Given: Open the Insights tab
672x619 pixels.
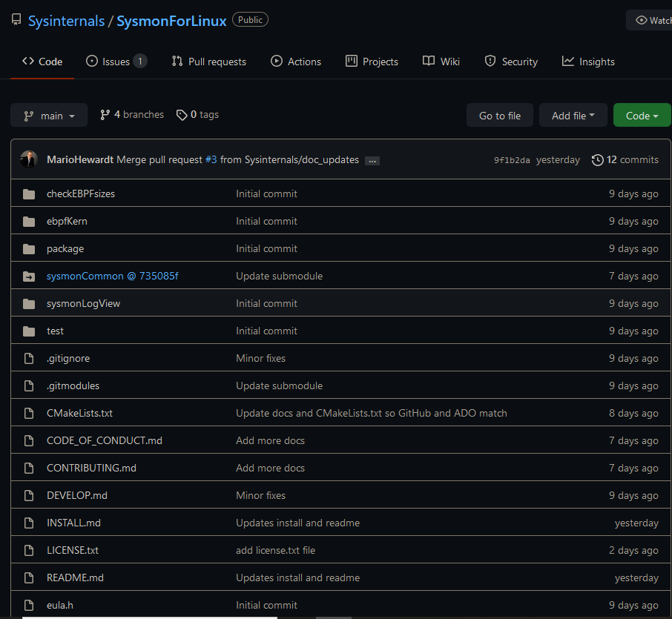Looking at the screenshot, I should [x=588, y=62].
